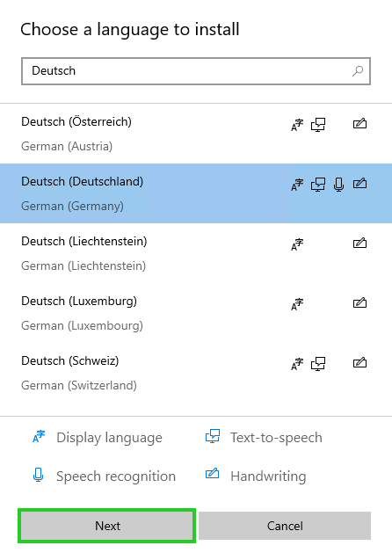Pick Deutsch (Luxemburg) from the list

pos(196,313)
